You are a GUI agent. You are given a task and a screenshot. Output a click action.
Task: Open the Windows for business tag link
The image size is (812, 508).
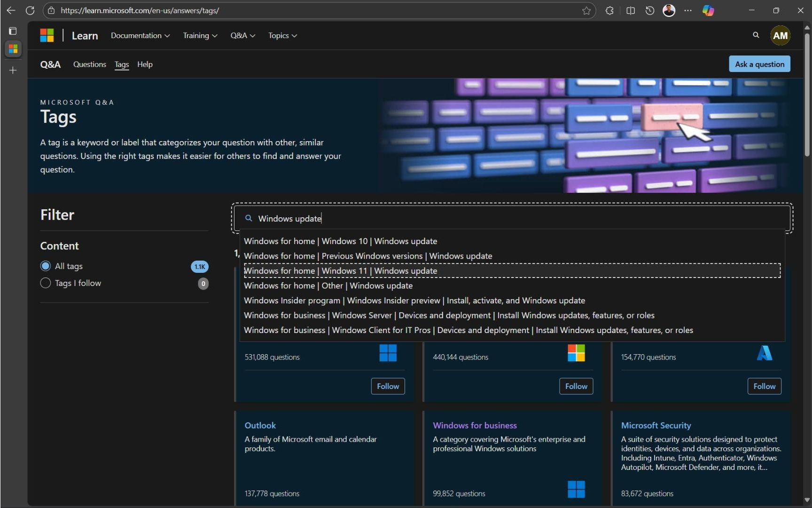pos(475,425)
